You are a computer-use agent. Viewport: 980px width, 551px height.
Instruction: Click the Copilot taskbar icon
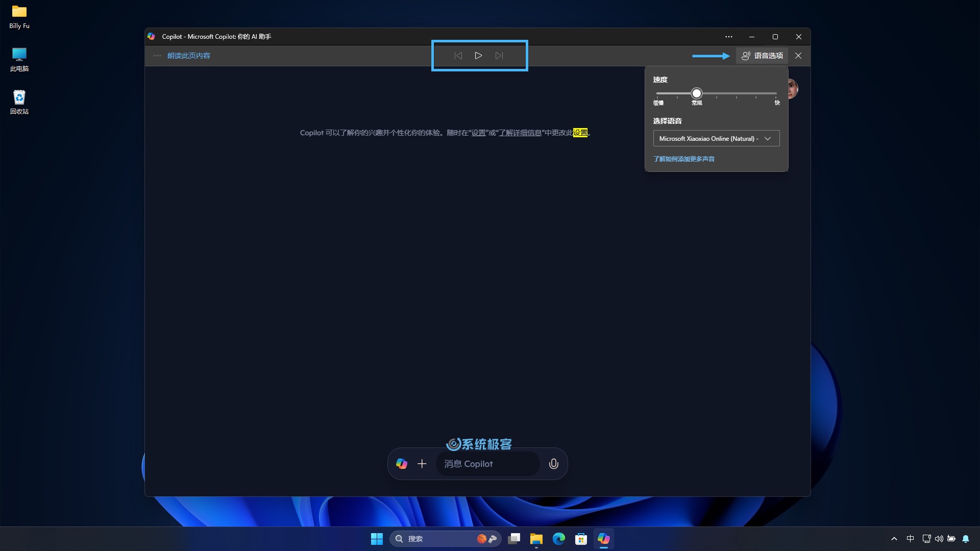click(603, 539)
